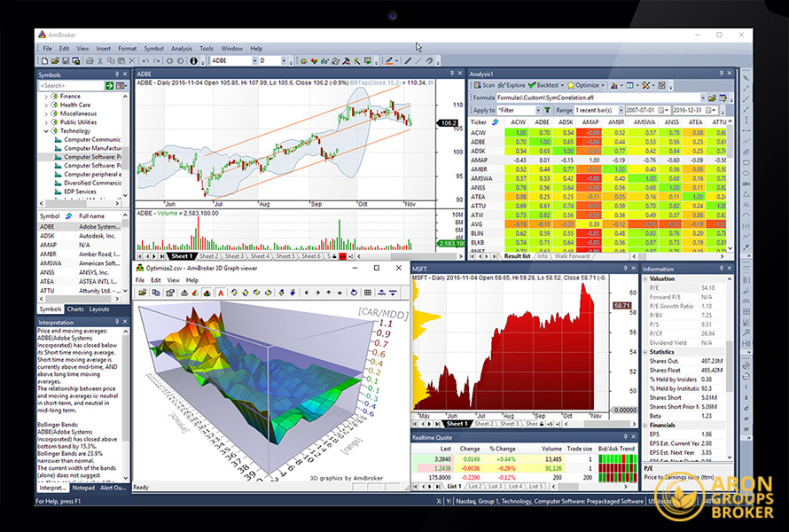Viewport: 789px width, 532px height.
Task: Select ADSK in the symbol list
Action: click(x=48, y=235)
